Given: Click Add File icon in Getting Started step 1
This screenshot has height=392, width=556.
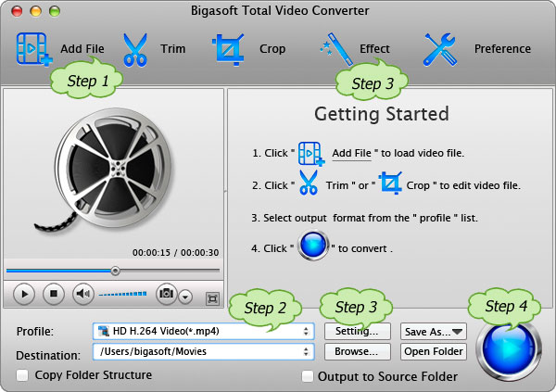Looking at the screenshot, I should click(x=311, y=154).
